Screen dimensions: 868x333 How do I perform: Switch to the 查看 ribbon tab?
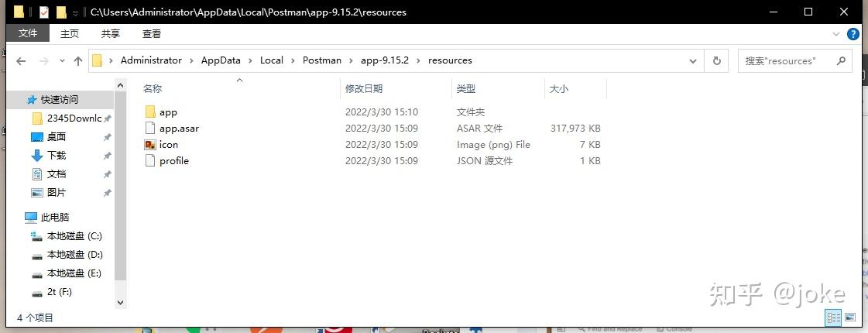point(152,34)
